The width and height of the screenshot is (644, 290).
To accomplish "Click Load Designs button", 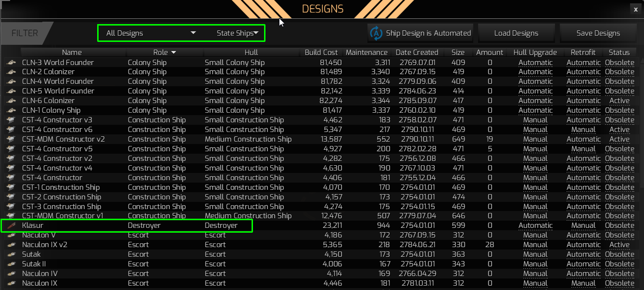I will pyautogui.click(x=516, y=33).
